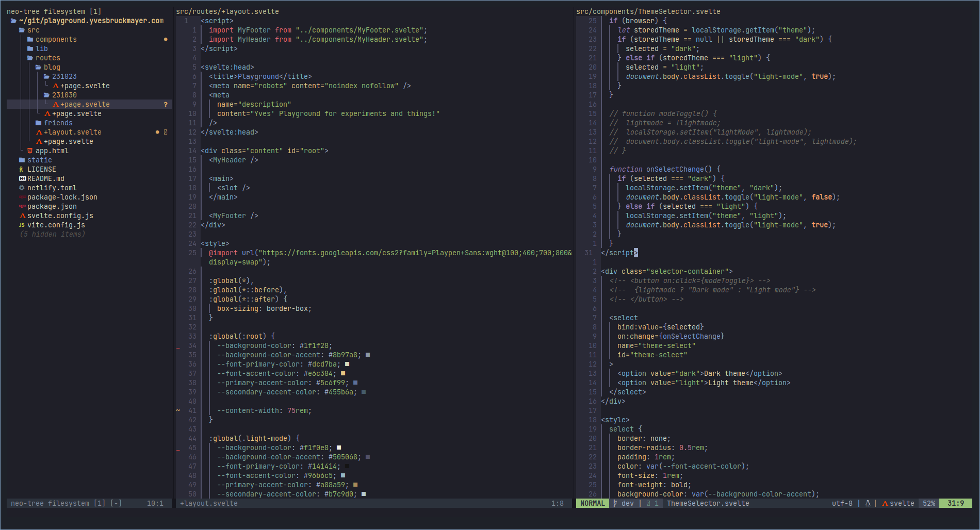Click the 31:9 cursor position indicator
Screen dimensions: 980x530
click(956, 504)
